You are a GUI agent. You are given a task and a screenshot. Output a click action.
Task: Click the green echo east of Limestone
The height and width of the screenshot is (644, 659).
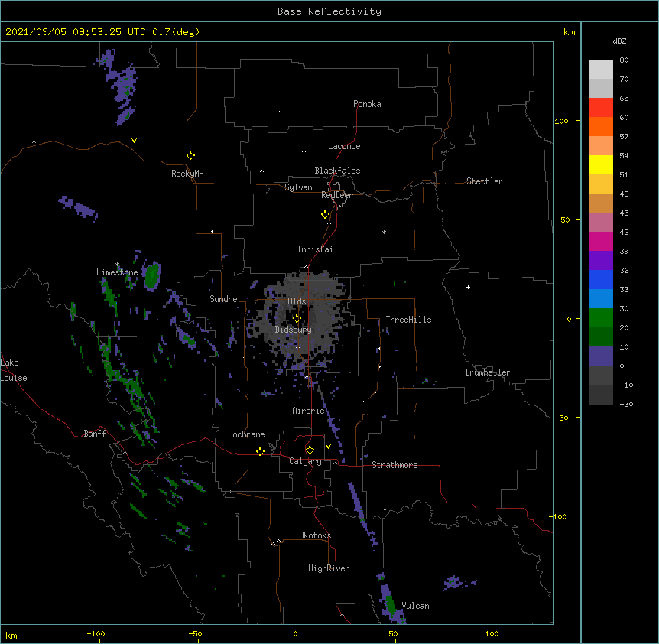[151, 275]
